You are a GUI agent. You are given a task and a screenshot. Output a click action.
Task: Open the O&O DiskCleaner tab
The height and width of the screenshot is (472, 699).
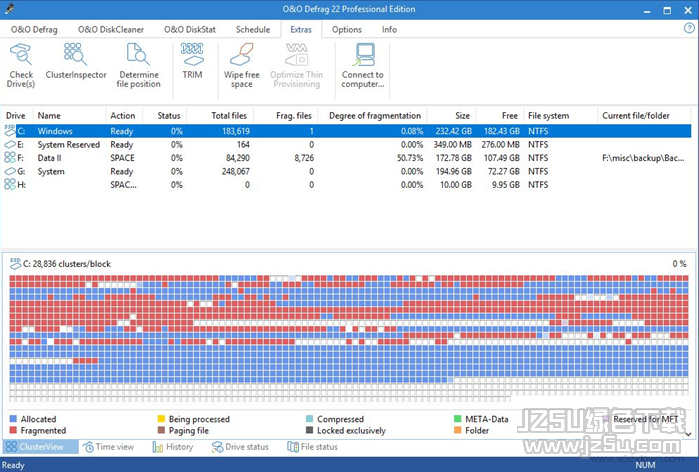pyautogui.click(x=111, y=29)
